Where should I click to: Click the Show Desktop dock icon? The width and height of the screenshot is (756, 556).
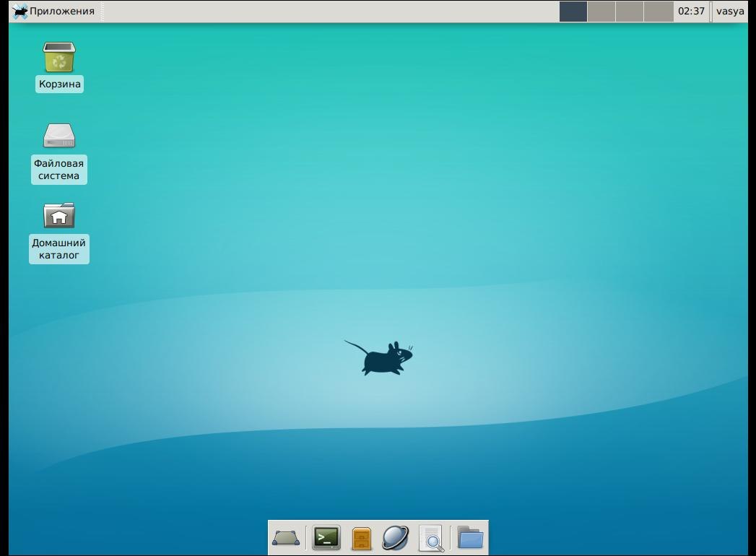286,537
